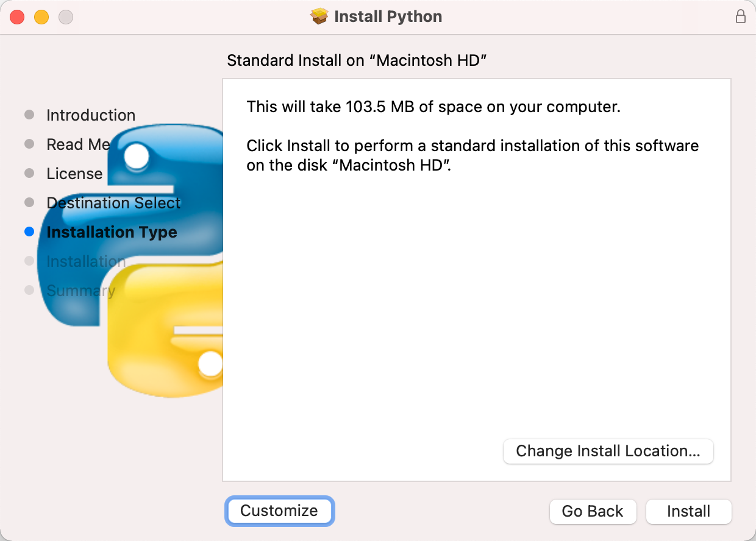Click the dot beside Read Me
Viewport: 756px width, 541px height.
pyautogui.click(x=29, y=144)
